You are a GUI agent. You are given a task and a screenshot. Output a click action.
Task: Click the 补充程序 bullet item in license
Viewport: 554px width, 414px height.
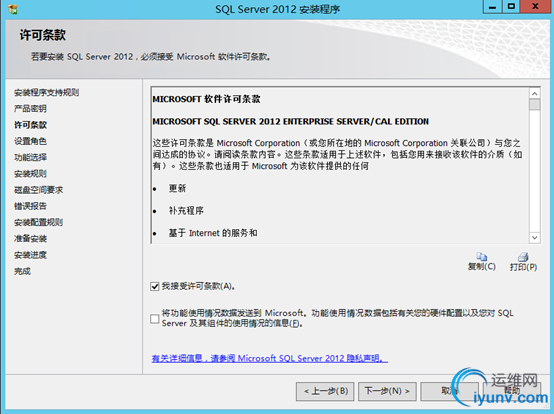coord(186,211)
